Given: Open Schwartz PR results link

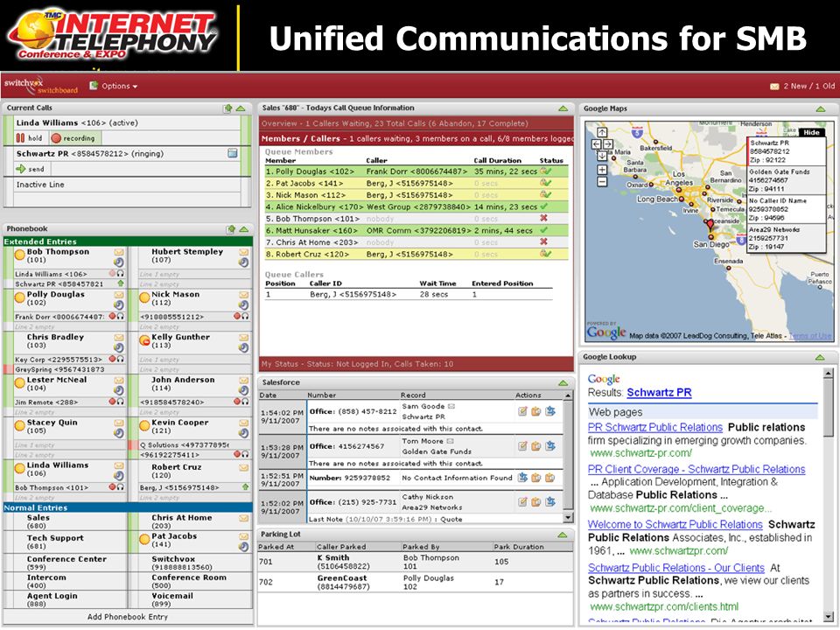Looking at the screenshot, I should (659, 393).
